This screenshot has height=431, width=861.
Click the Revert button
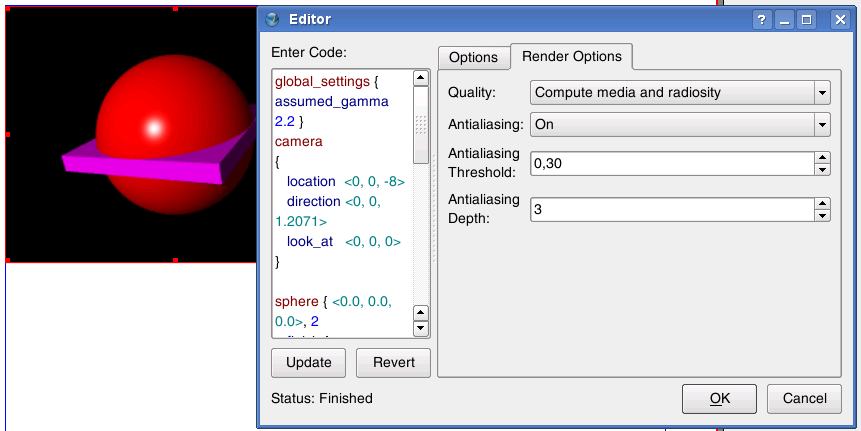393,362
